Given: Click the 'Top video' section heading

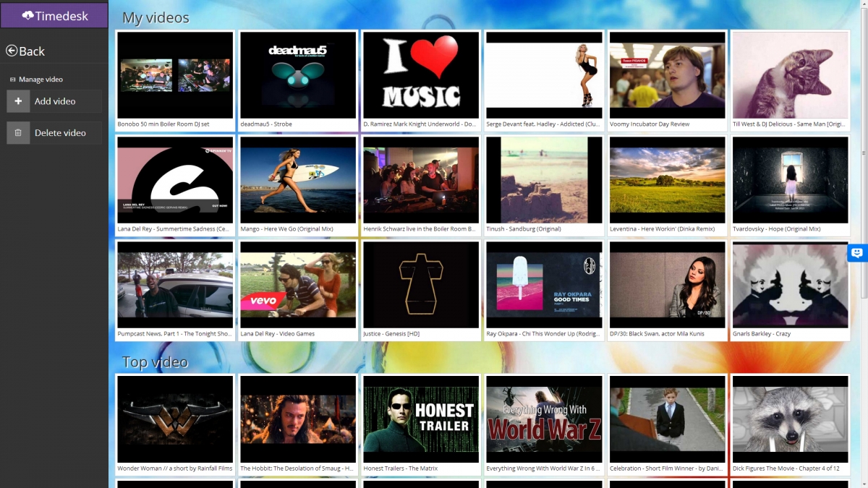Looking at the screenshot, I should [155, 361].
